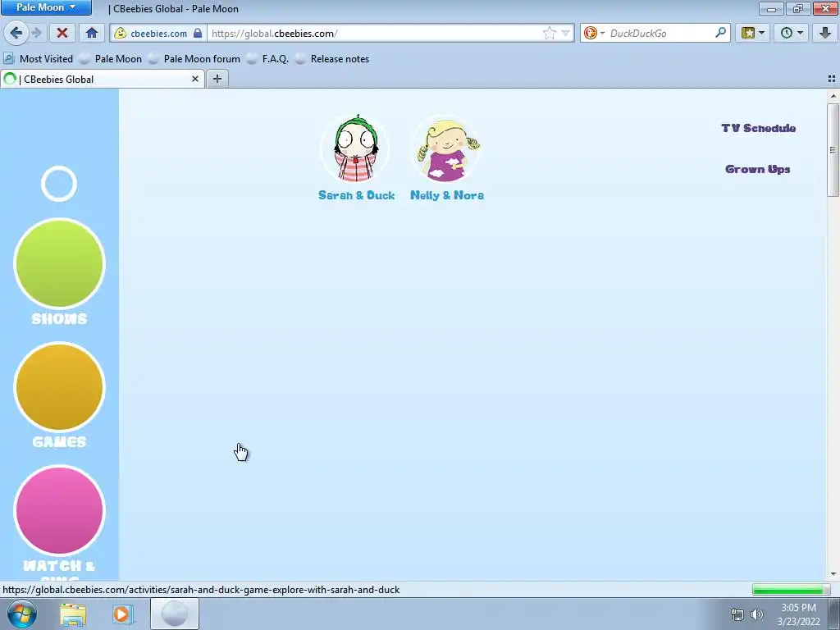The height and width of the screenshot is (630, 840).
Task: Open the downloads arrow button
Action: pyautogui.click(x=825, y=33)
